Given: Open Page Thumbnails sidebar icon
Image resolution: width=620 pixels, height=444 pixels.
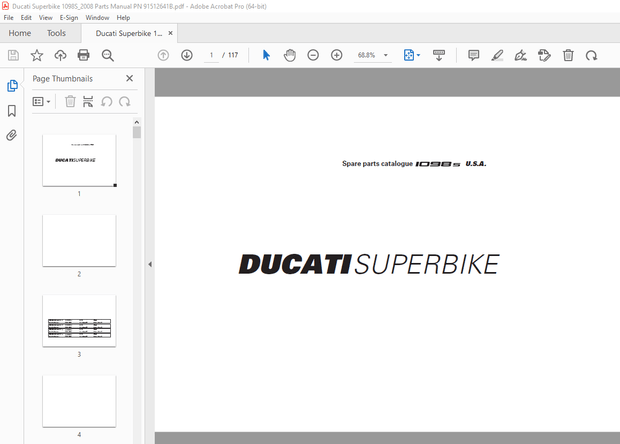Looking at the screenshot, I should (12, 86).
